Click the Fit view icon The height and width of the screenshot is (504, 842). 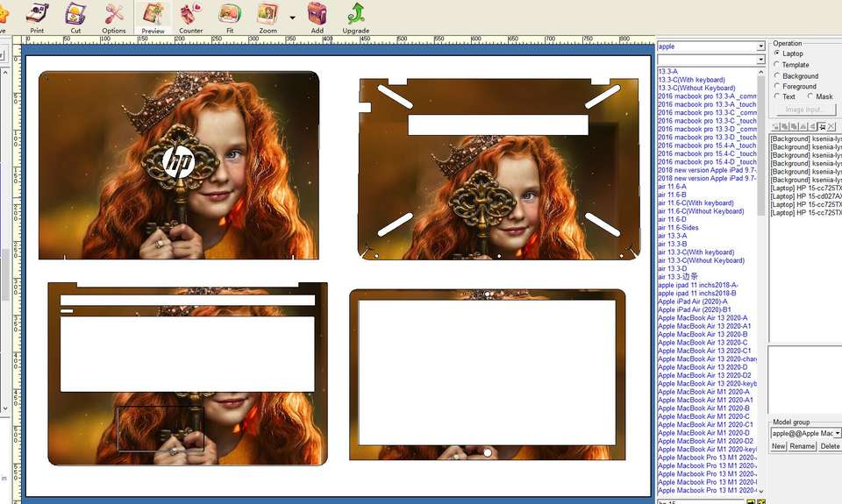[230, 17]
